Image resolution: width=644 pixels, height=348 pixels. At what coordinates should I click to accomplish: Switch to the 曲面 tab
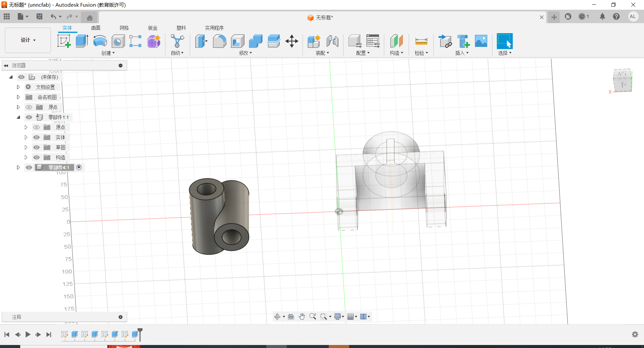(x=96, y=28)
